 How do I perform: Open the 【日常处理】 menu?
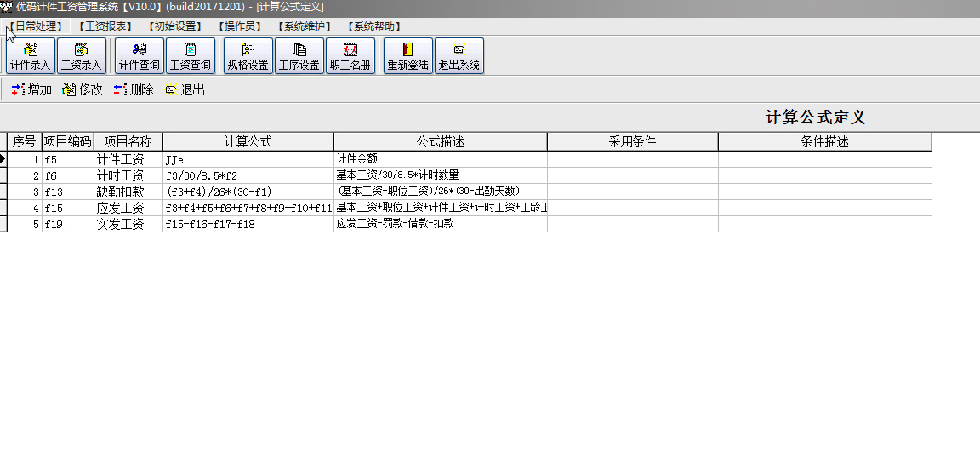coord(36,26)
